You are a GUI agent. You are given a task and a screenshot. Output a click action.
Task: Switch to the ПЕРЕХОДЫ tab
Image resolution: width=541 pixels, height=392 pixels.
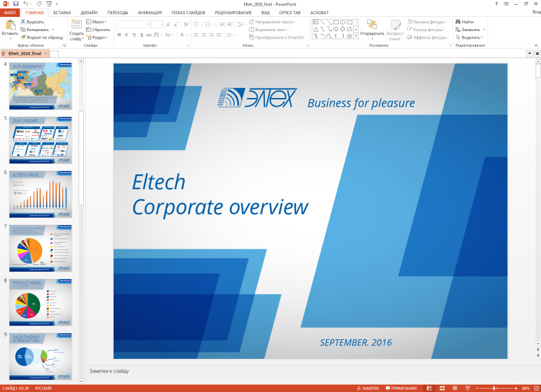[x=118, y=12]
